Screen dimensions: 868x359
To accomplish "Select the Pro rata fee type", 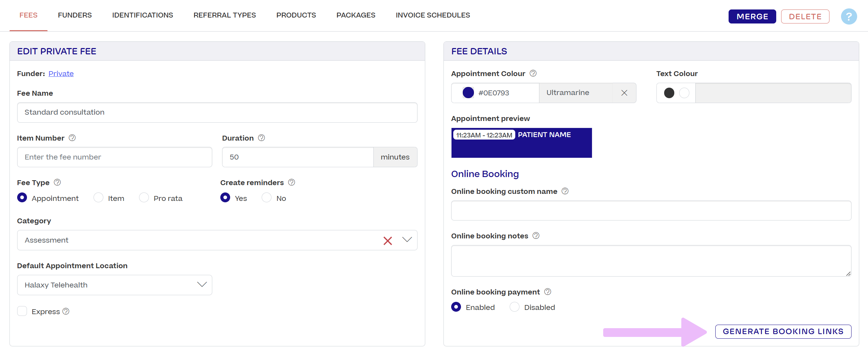I will pos(144,198).
